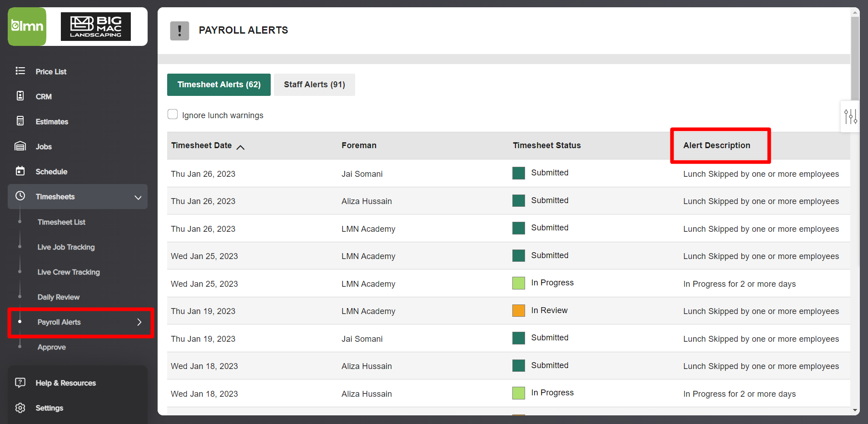
Task: Click Submitted color swatch for Jai Somani Jan 26
Action: (x=519, y=173)
